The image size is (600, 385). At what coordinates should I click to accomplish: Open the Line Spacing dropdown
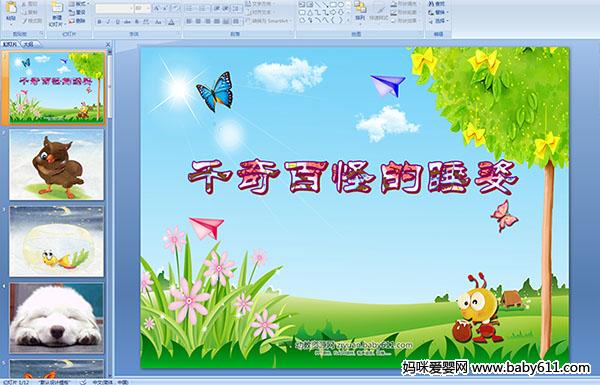236,8
